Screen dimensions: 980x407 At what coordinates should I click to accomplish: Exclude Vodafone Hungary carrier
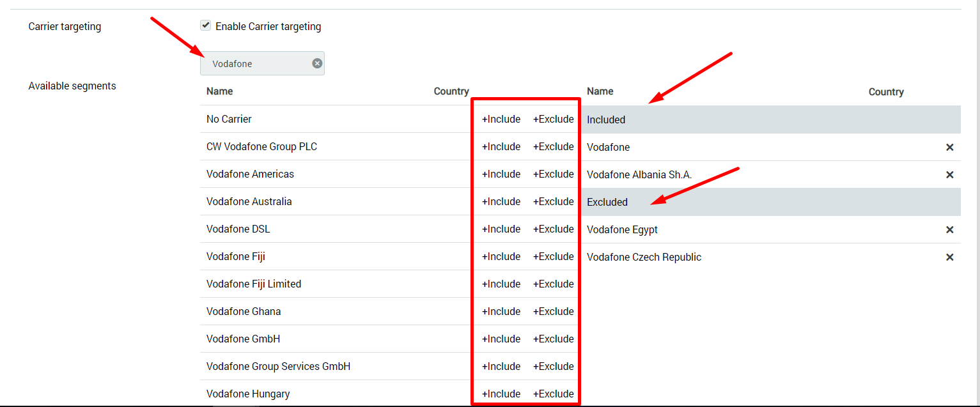[553, 394]
